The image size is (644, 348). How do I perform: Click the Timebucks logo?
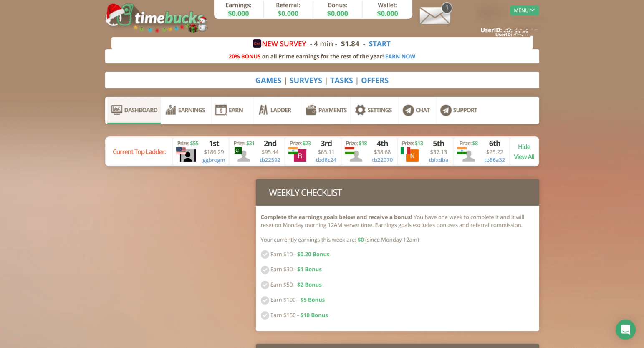tap(156, 18)
